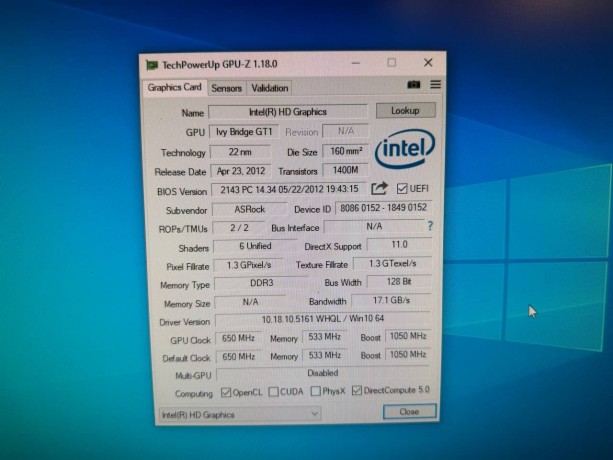
Task: Click the Memory Size value N/A
Action: [250, 302]
